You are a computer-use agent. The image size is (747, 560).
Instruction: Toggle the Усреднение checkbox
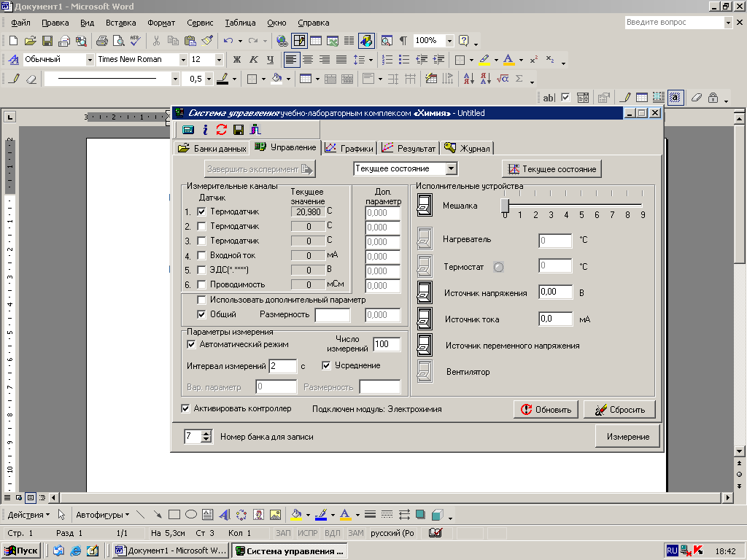coord(326,366)
